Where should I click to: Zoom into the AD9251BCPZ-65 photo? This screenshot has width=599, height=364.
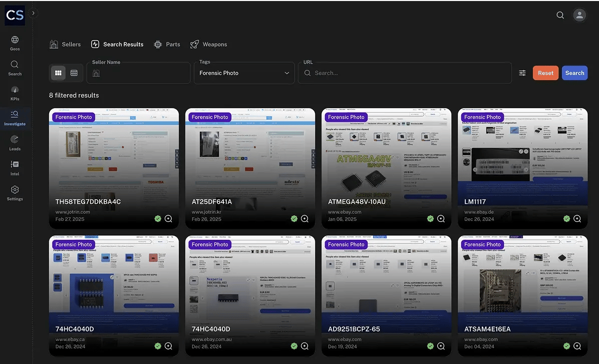[441, 346]
